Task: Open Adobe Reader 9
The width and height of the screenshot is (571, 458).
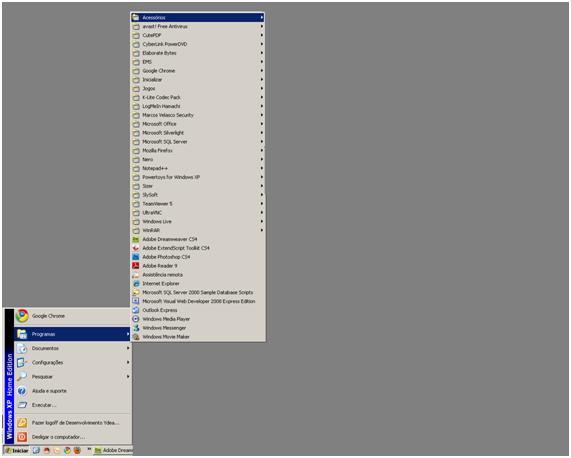Action: pos(198,266)
